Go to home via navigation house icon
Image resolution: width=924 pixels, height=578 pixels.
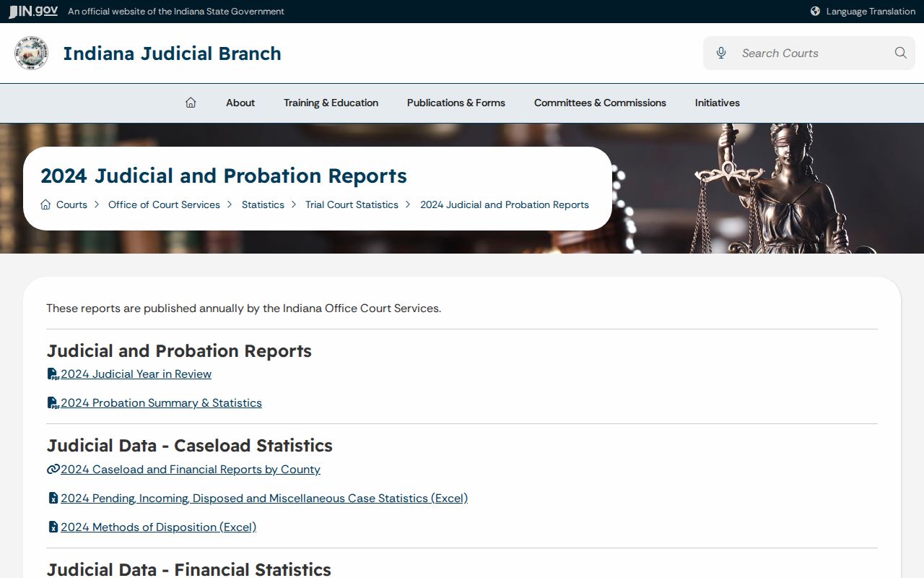191,103
